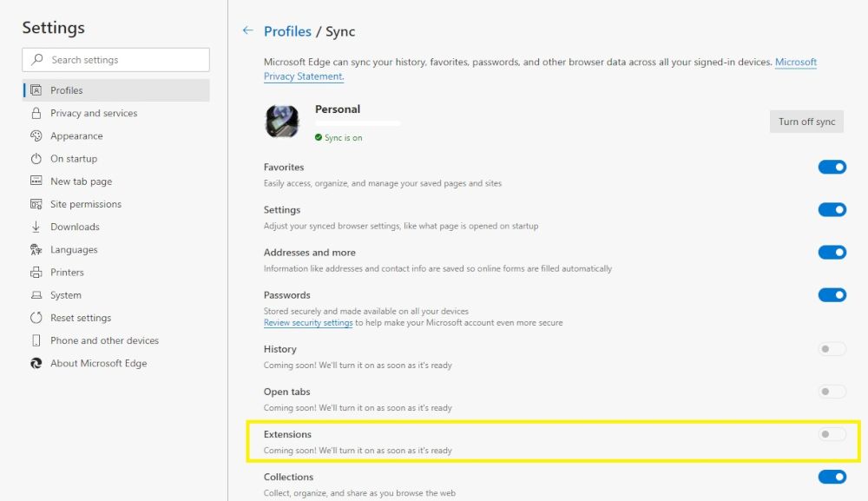Click the About Microsoft Edge logo icon
Screen dimensions: 868x501
(x=36, y=363)
